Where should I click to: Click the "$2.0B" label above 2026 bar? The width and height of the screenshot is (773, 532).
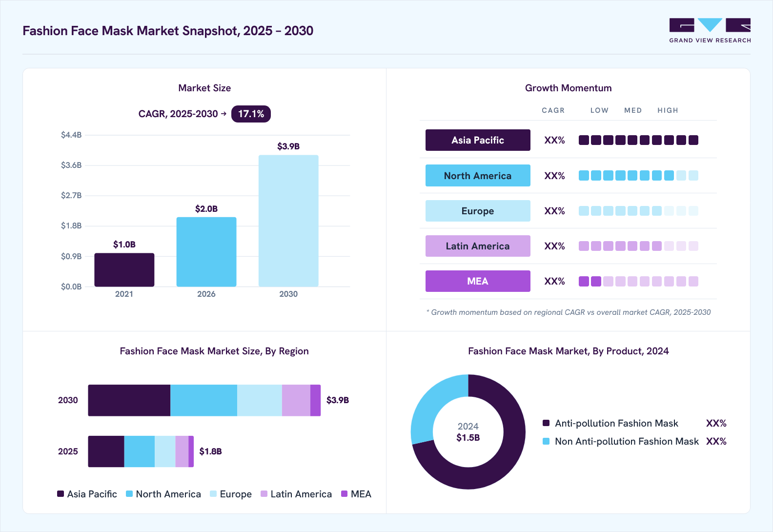pos(206,209)
